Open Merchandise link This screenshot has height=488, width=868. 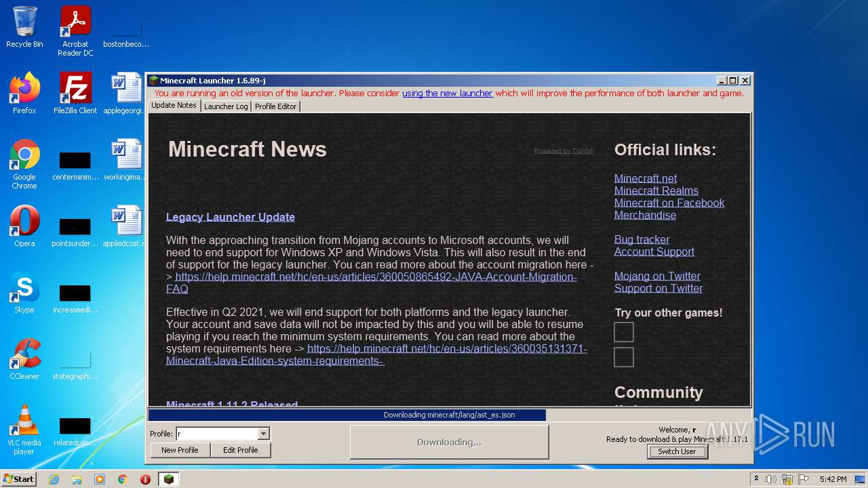click(x=645, y=215)
